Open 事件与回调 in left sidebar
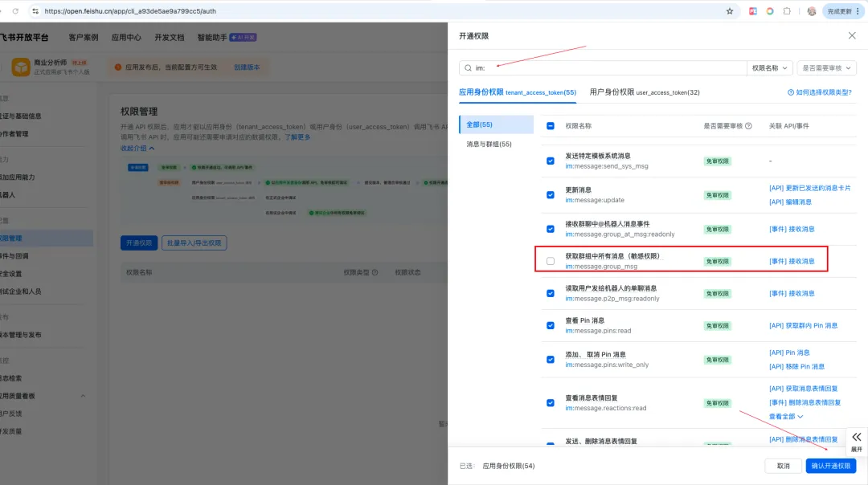Viewport: 868px width, 485px height. click(x=14, y=256)
